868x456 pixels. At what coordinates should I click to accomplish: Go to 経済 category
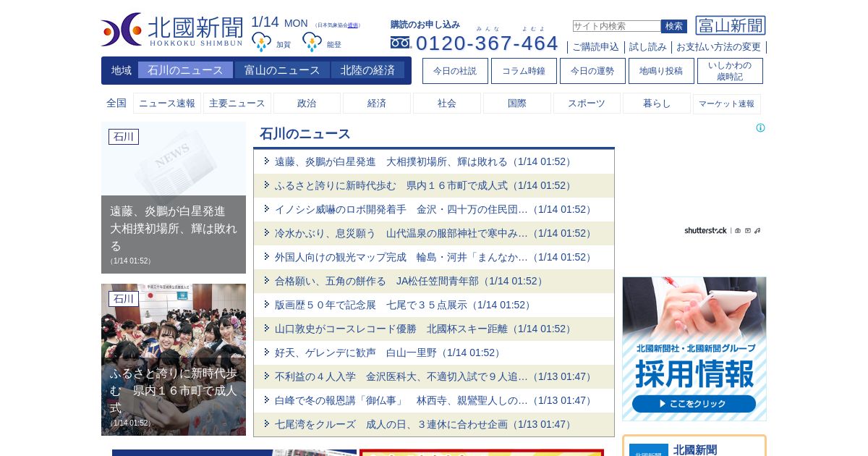377,104
